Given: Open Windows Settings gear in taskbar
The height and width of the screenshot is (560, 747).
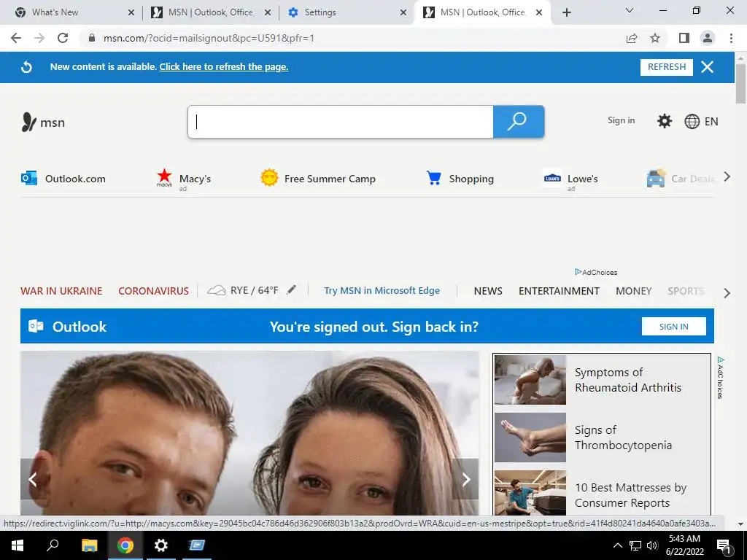Looking at the screenshot, I should click(161, 545).
